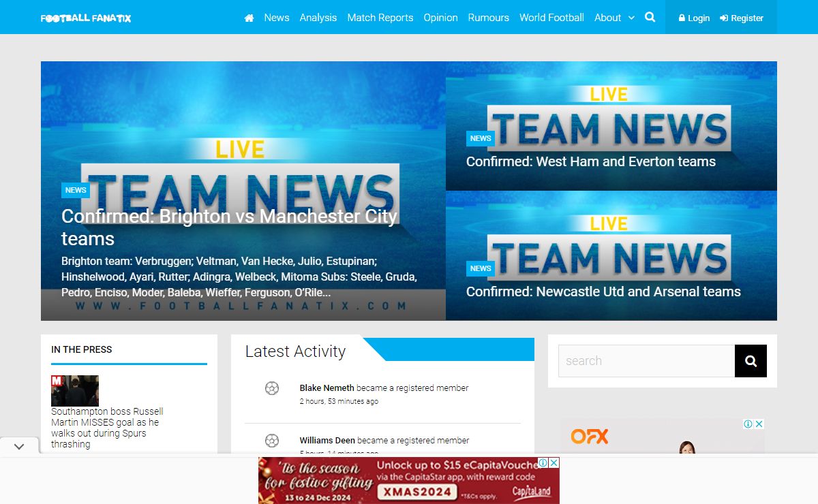Open West Ham and Everton teams article
The width and height of the screenshot is (818, 504).
(x=591, y=161)
